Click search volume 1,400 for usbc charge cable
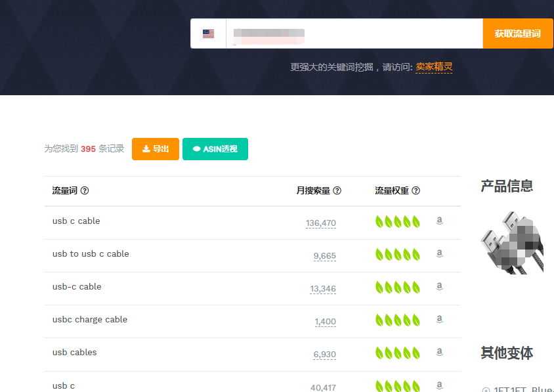The image size is (554, 392). pyautogui.click(x=325, y=322)
